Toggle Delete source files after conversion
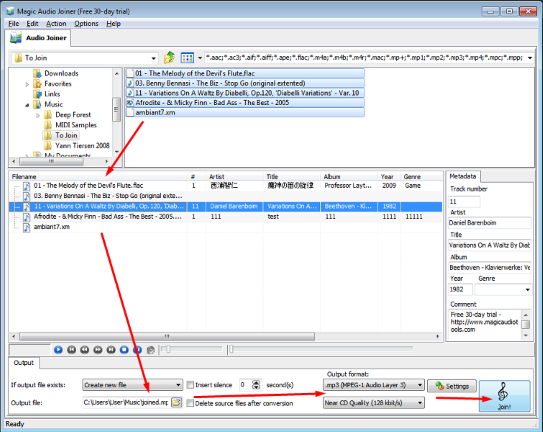 [x=190, y=403]
